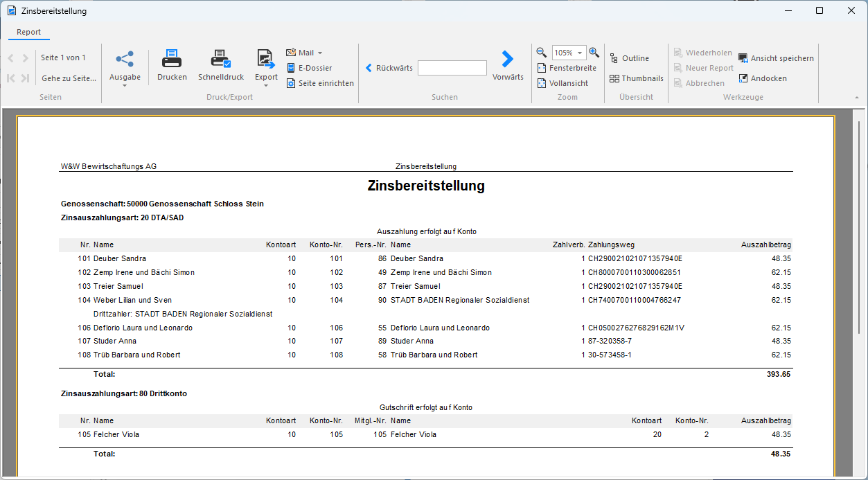This screenshot has height=480, width=868.
Task: Click IBAN CH7400700110004766247
Action: point(635,300)
